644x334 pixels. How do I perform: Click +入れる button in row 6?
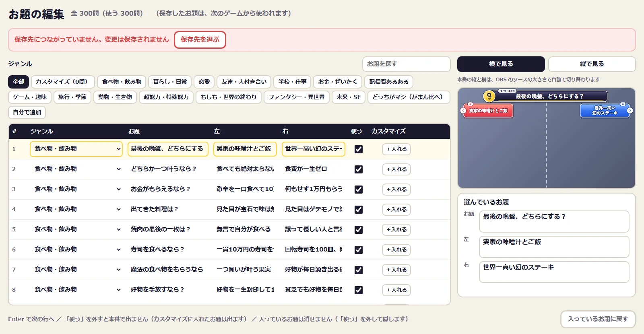(396, 249)
